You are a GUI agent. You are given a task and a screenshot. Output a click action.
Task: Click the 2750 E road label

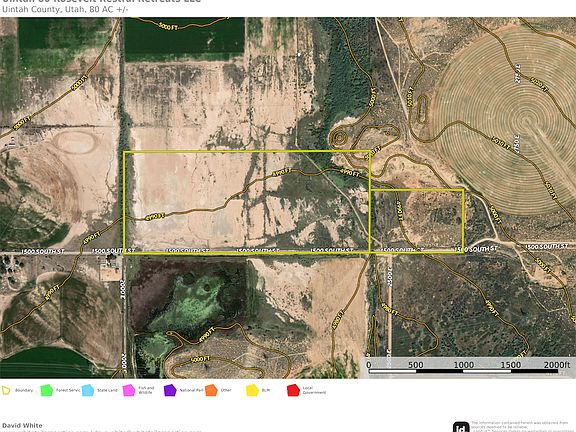(x=517, y=144)
